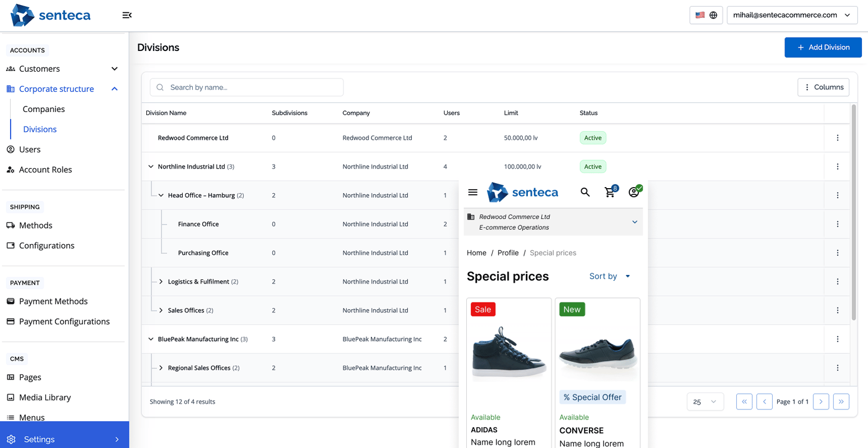
Task: Expand the Sales Offices division
Action: (x=161, y=310)
